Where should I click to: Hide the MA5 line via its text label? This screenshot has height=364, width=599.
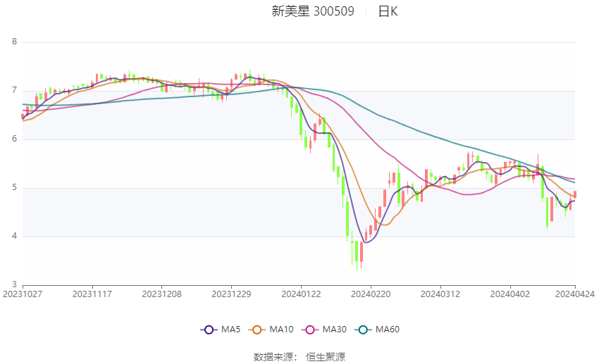232,330
